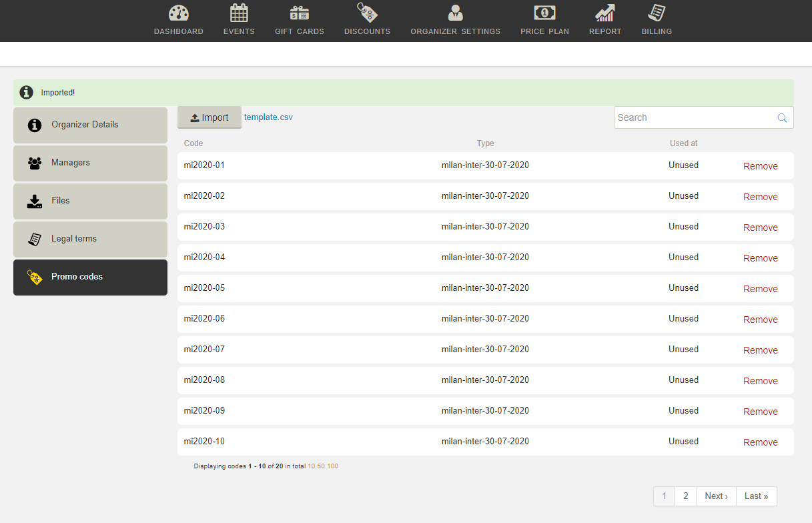This screenshot has height=523, width=812.
Task: Select code text mi2020-10
Action: [x=204, y=442]
